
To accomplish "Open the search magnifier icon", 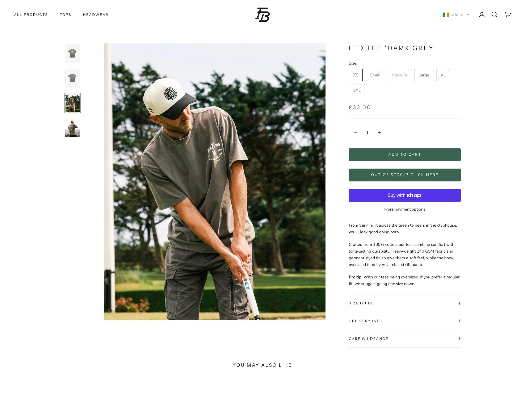I will click(x=494, y=15).
